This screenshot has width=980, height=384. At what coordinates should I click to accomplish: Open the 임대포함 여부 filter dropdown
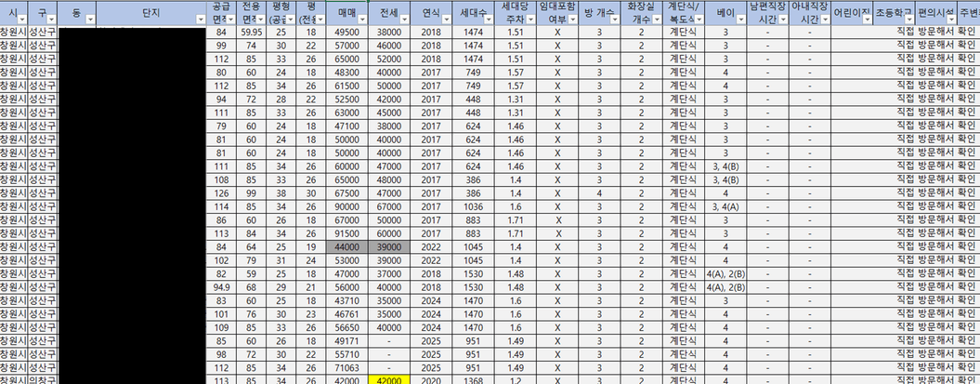(572, 20)
